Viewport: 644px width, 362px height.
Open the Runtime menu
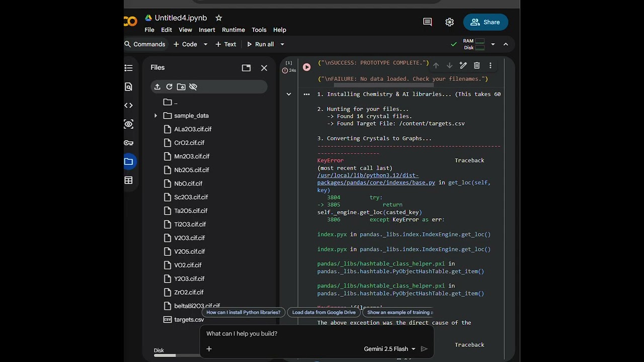coord(233,30)
